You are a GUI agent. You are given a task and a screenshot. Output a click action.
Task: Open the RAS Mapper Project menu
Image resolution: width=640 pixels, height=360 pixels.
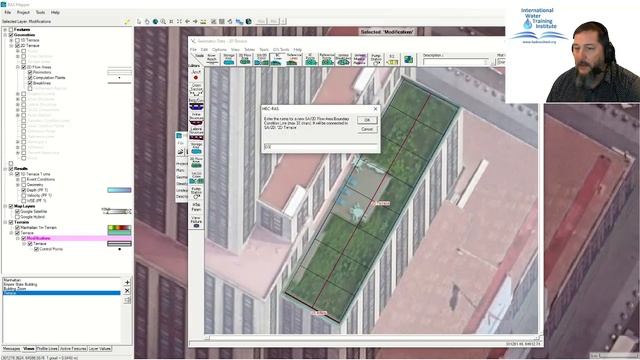(x=23, y=13)
